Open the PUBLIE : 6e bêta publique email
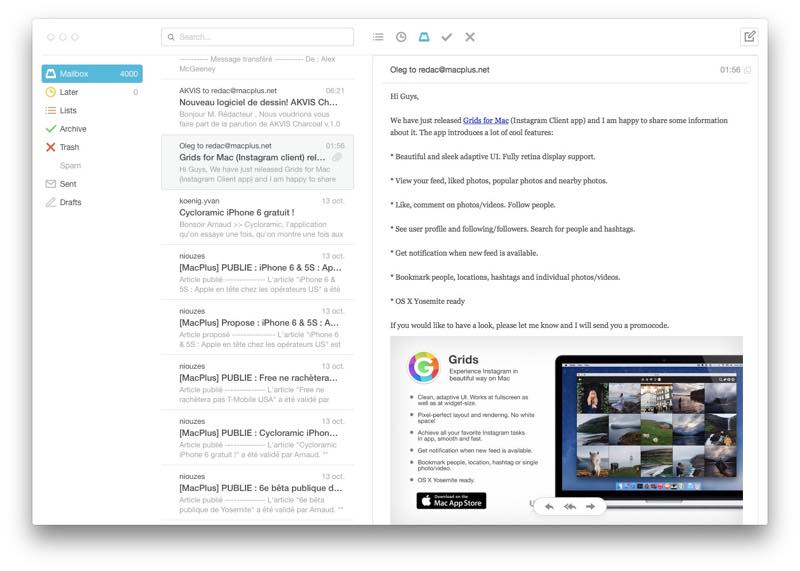Image resolution: width=800 pixels, height=571 pixels. pos(257,493)
